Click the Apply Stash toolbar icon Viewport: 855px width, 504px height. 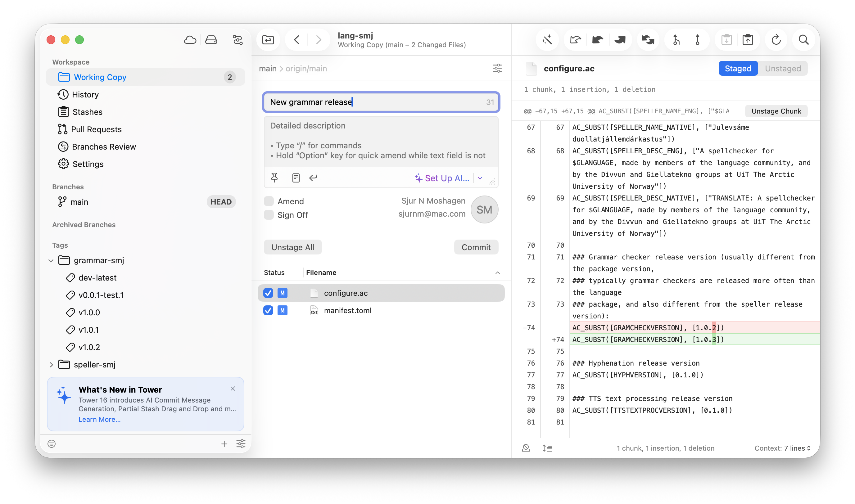coord(748,40)
